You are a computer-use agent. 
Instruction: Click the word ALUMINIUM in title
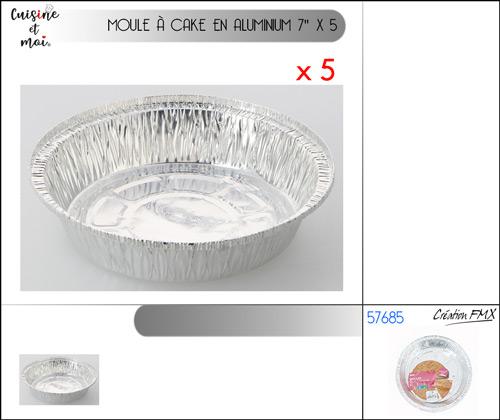click(x=262, y=25)
